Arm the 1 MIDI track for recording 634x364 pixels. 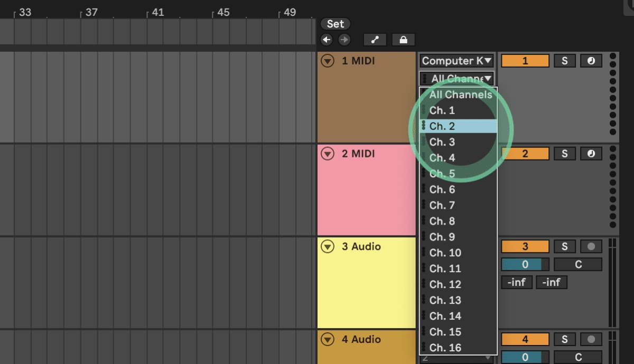click(591, 60)
